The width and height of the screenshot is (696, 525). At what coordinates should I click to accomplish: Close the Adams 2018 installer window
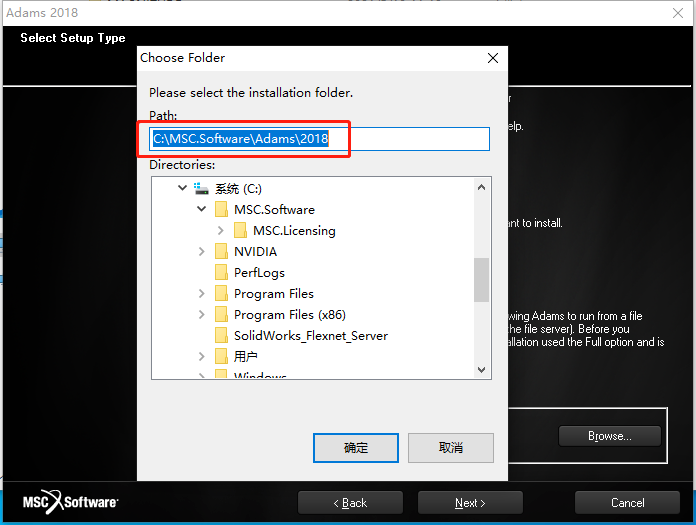(678, 13)
